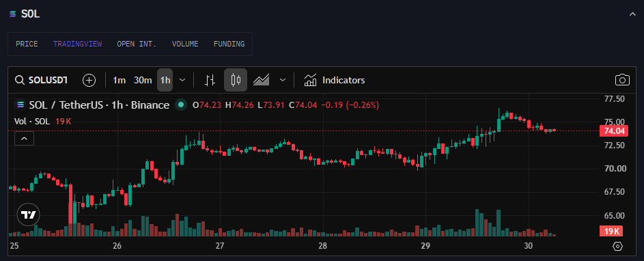Switch to candles chart style
The height and width of the screenshot is (261, 644).
[236, 80]
